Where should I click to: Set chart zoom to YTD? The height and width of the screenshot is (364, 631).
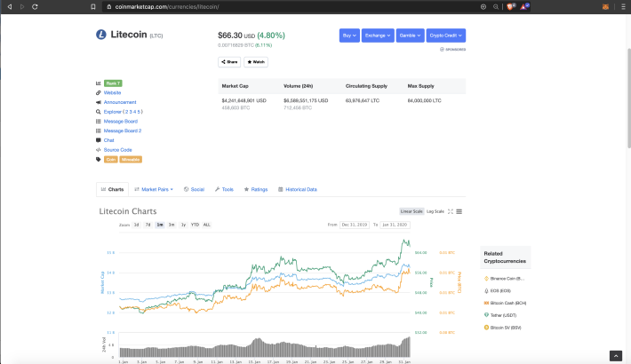tap(196, 225)
